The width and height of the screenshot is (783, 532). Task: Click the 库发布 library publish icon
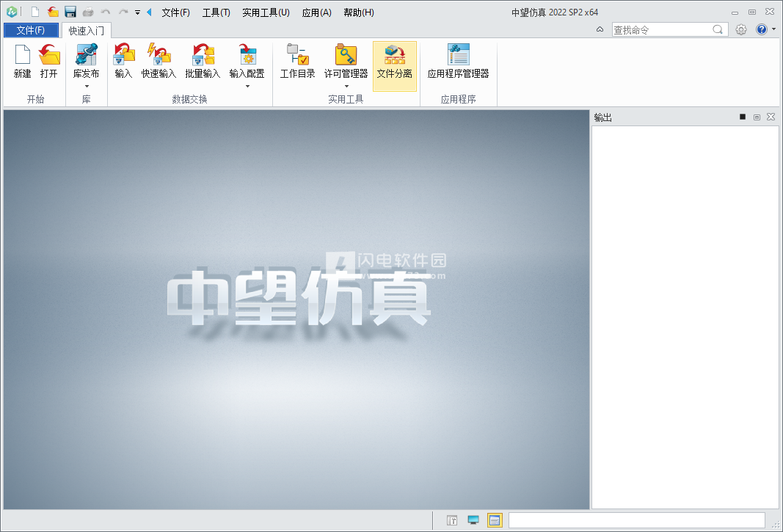86,55
